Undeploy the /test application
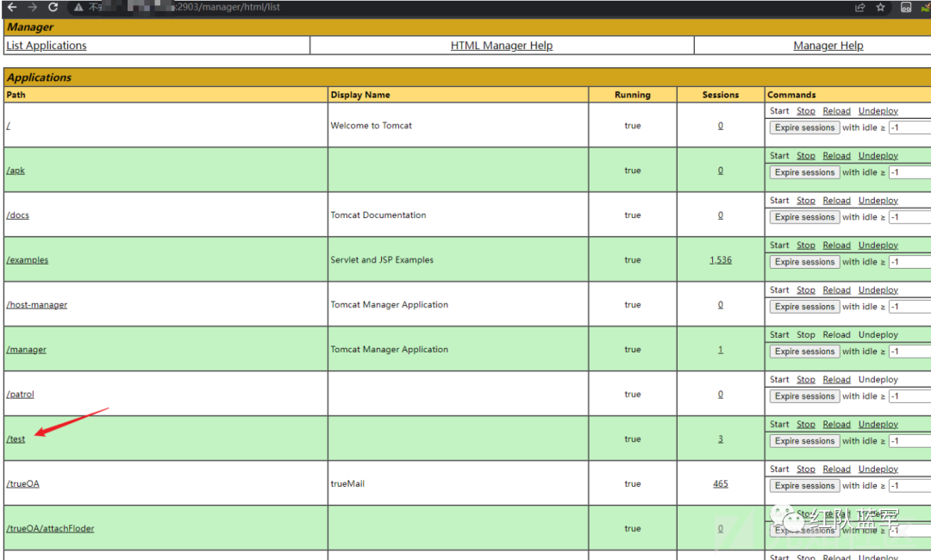This screenshot has height=560, width=931. (x=878, y=424)
